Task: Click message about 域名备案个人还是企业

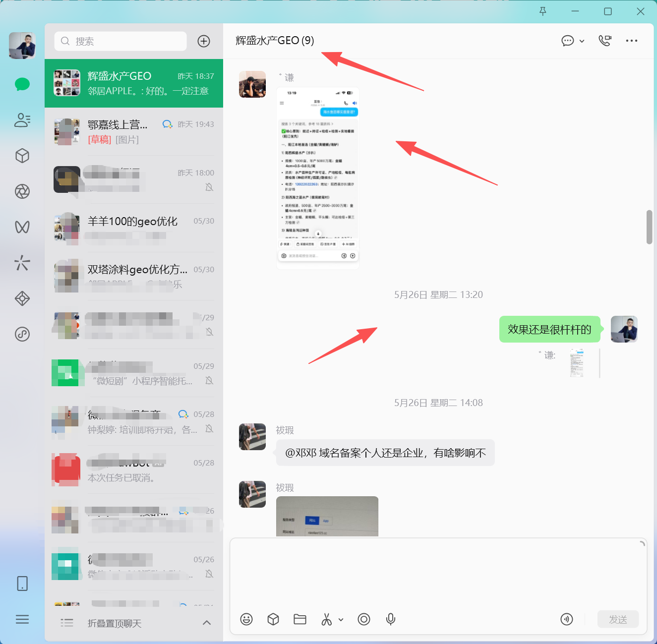Action: (385, 453)
